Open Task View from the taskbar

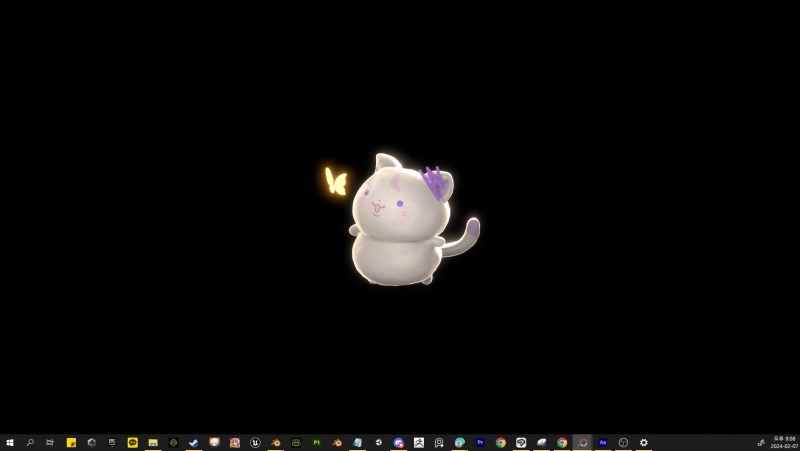(50, 442)
